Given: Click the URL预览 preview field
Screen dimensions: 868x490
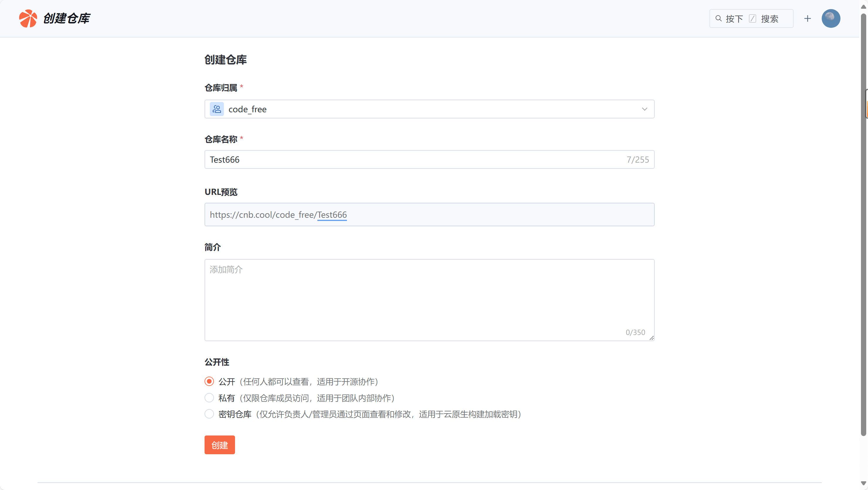Looking at the screenshot, I should [429, 215].
